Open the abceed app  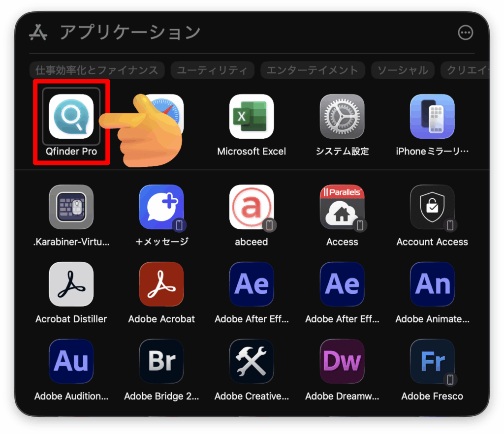click(x=252, y=207)
